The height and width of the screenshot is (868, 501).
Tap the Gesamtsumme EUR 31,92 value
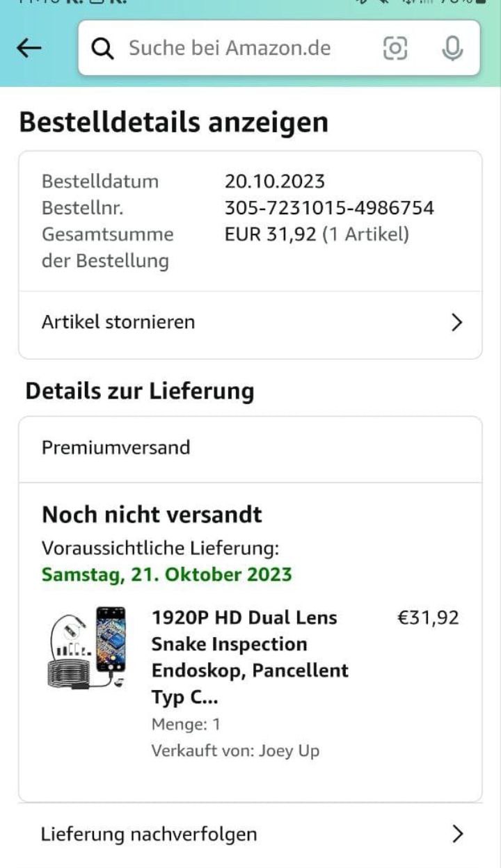pos(270,234)
